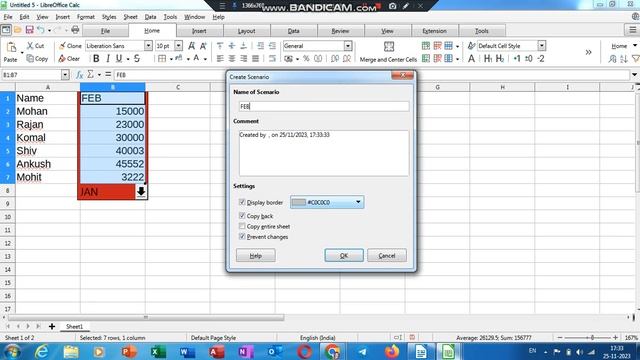Toggle the Copy back checkbox

coord(242,216)
